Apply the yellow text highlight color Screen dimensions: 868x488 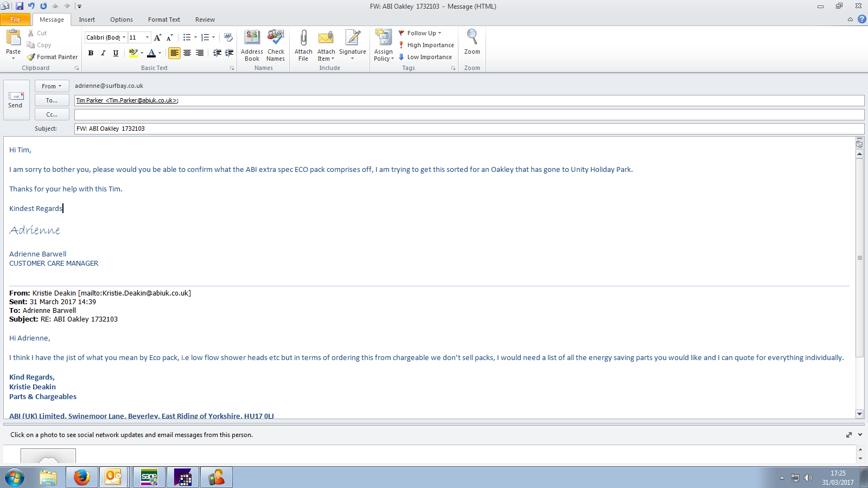pos(133,53)
